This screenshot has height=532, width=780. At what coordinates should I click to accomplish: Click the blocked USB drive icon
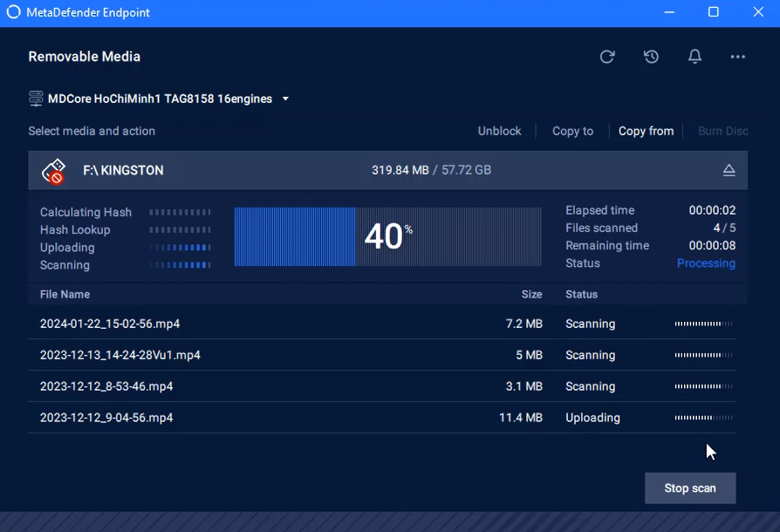(x=54, y=171)
